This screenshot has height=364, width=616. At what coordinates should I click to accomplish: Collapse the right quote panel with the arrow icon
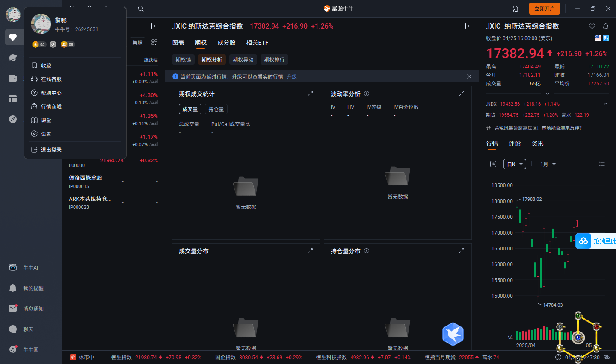coord(468,26)
